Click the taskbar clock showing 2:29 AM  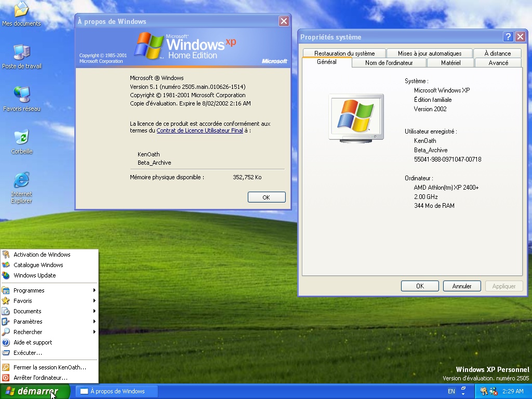(x=513, y=391)
